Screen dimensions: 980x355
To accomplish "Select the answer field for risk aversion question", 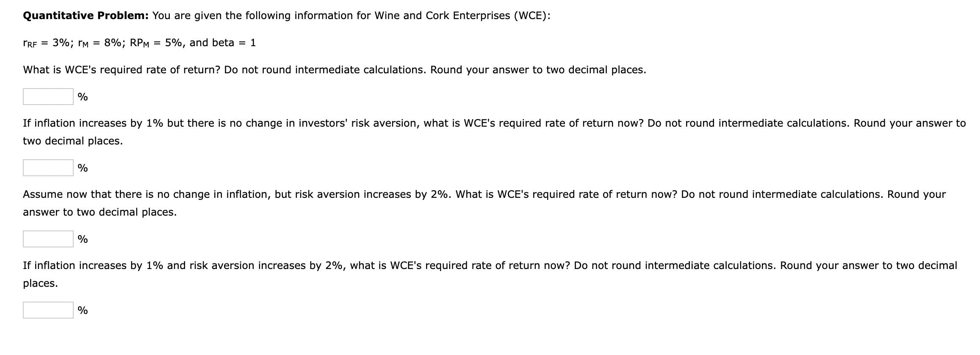I will (48, 239).
